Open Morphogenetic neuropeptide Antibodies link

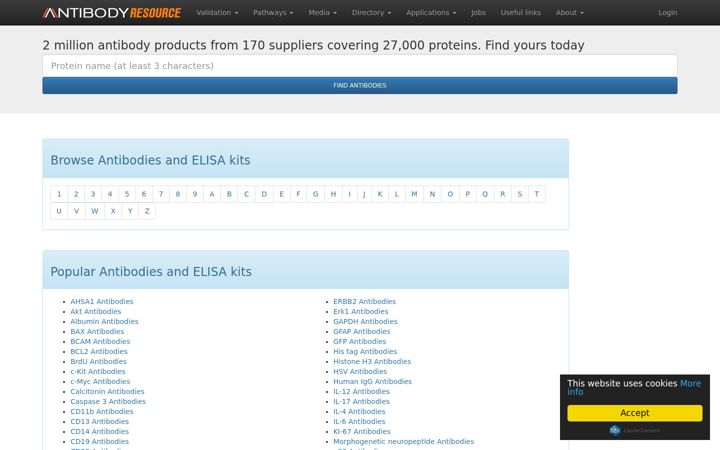(x=404, y=442)
